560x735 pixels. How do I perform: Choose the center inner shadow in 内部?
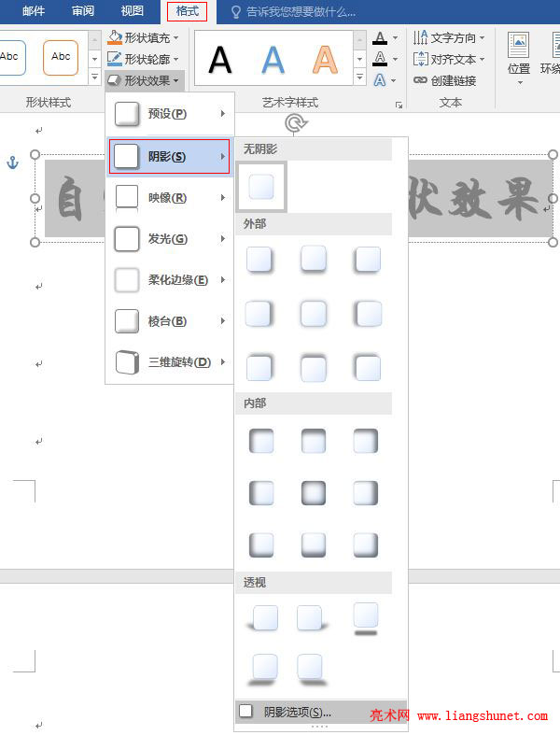click(x=314, y=493)
